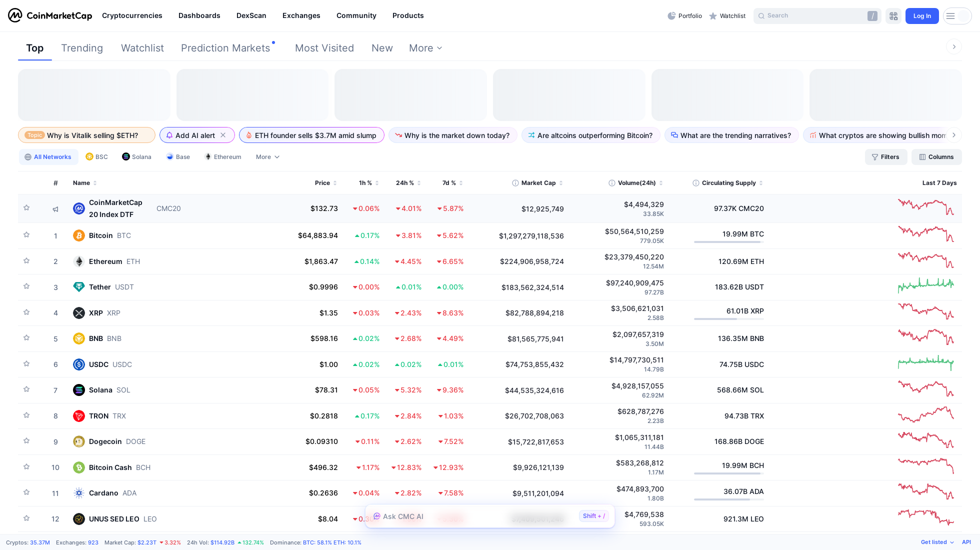
Task: Open the Get listed link
Action: pos(933,542)
